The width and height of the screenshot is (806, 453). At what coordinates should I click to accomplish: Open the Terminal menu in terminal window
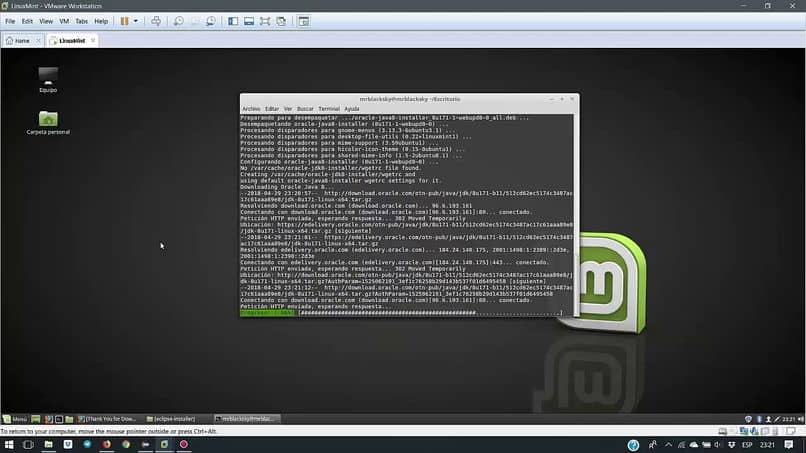point(329,108)
